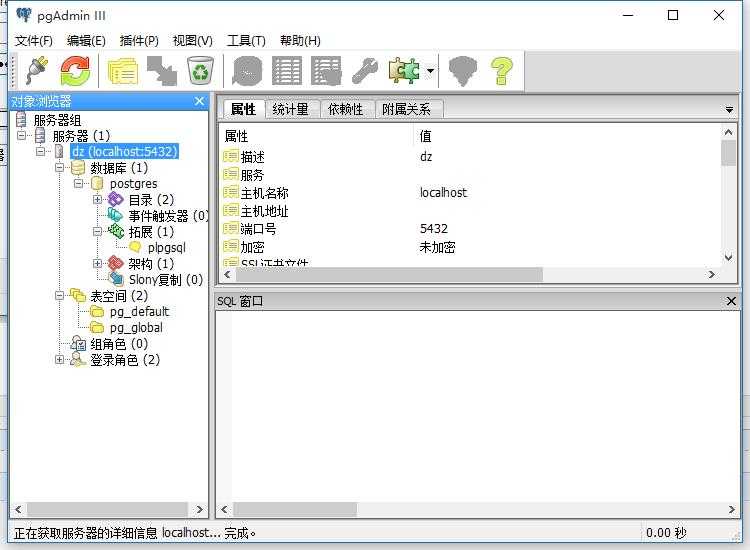Open the 视图(V) menu
Screen dimensions: 750x550
(192, 41)
